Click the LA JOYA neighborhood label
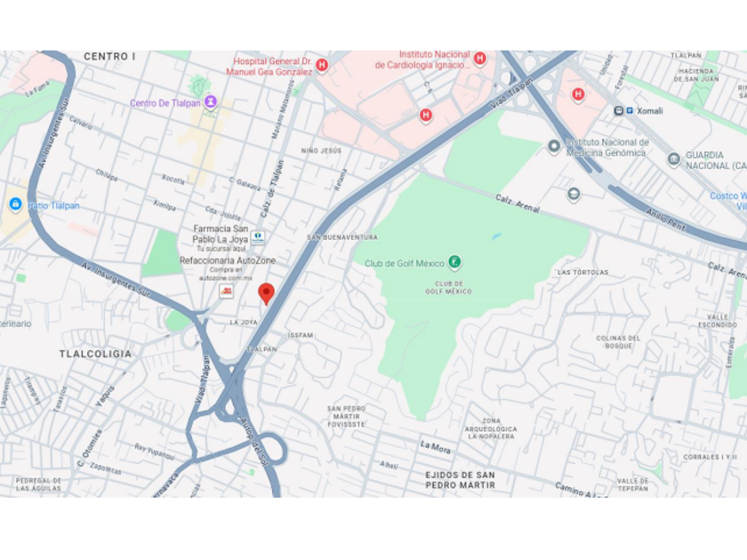 [x=244, y=323]
